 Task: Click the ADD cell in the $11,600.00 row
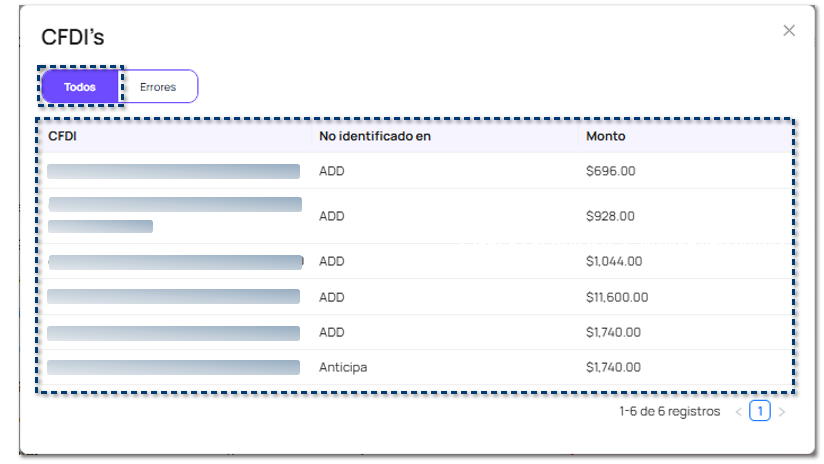[331, 297]
